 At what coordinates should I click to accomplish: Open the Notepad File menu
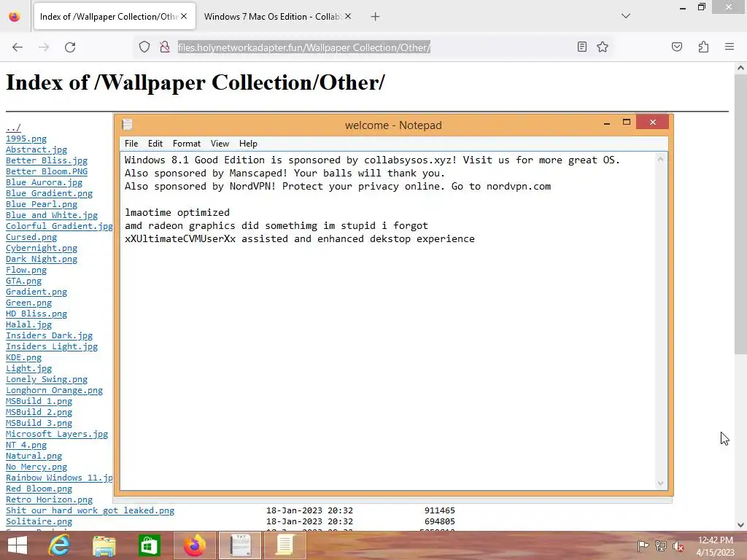(x=131, y=144)
